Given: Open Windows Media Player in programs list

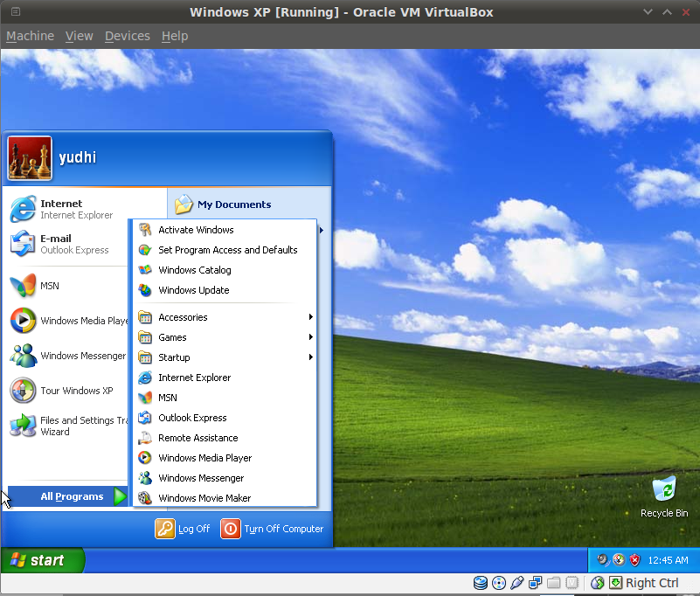Looking at the screenshot, I should (x=225, y=458).
